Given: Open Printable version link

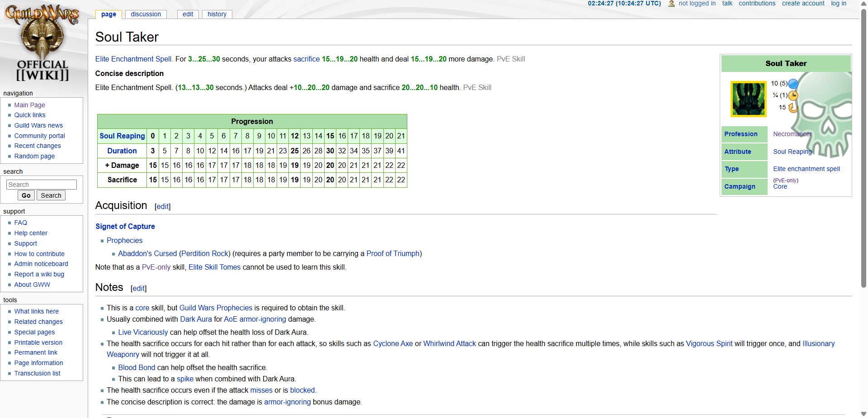Looking at the screenshot, I should [38, 342].
